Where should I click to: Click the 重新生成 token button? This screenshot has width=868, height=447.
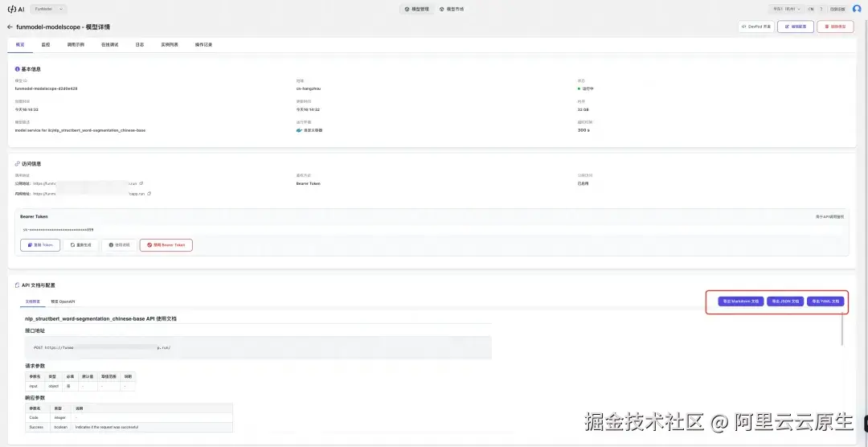[81, 245]
